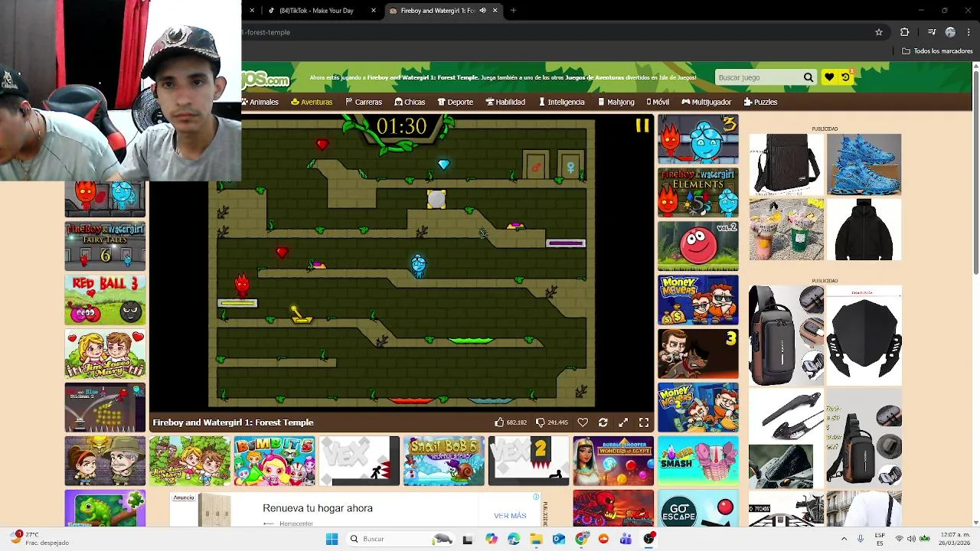Open the Multijugador category
980x551 pixels.
pos(707,102)
